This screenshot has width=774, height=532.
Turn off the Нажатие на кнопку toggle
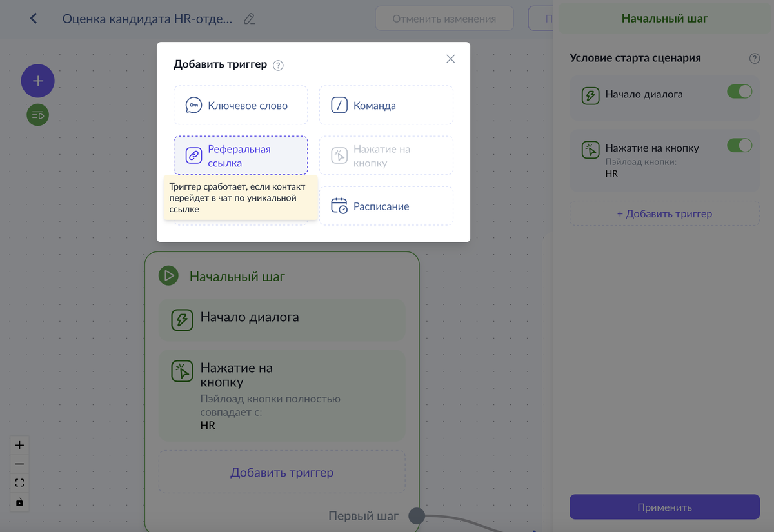coord(739,145)
